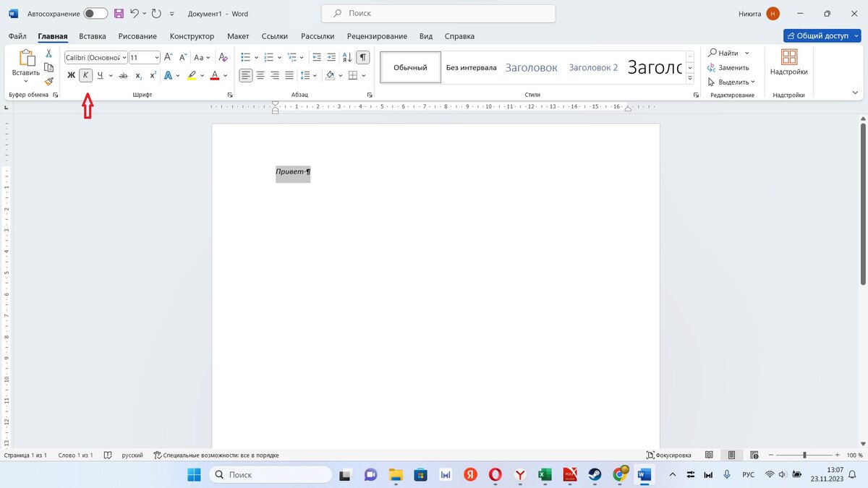Increase font size with the A-up icon

(x=168, y=57)
